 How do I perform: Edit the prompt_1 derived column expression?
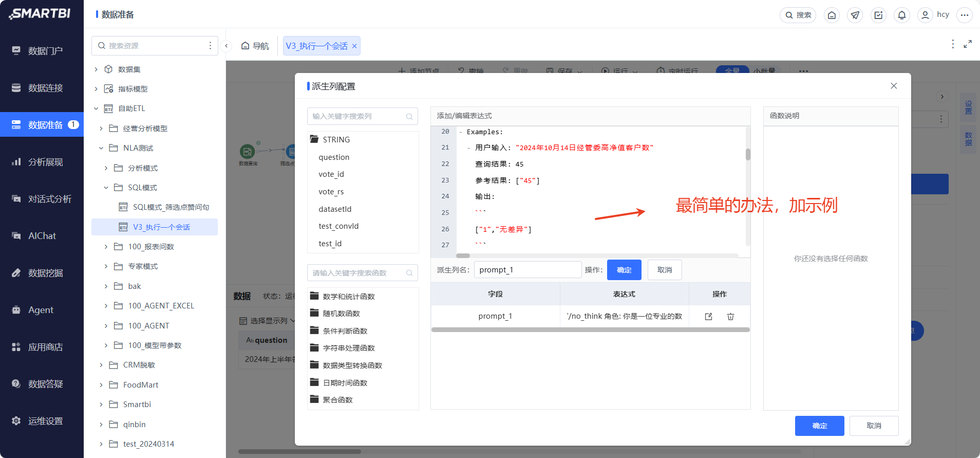pyautogui.click(x=708, y=317)
